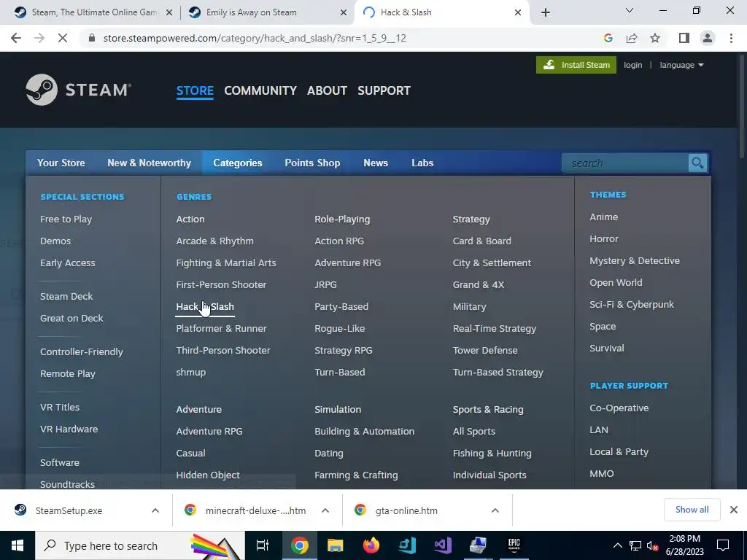Expand gta-online.htm download options
The width and height of the screenshot is (747, 560).
pos(495,510)
